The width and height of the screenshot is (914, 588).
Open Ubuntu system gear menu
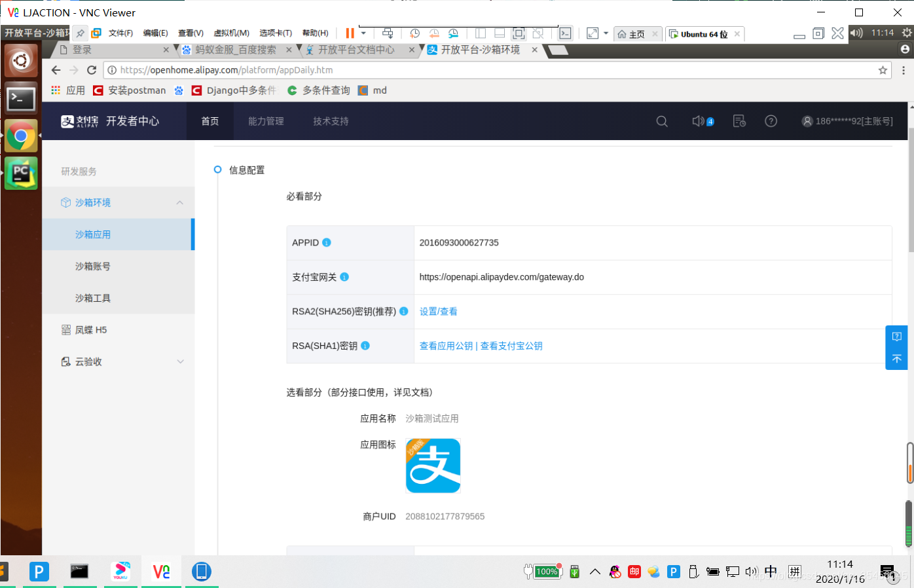[907, 33]
